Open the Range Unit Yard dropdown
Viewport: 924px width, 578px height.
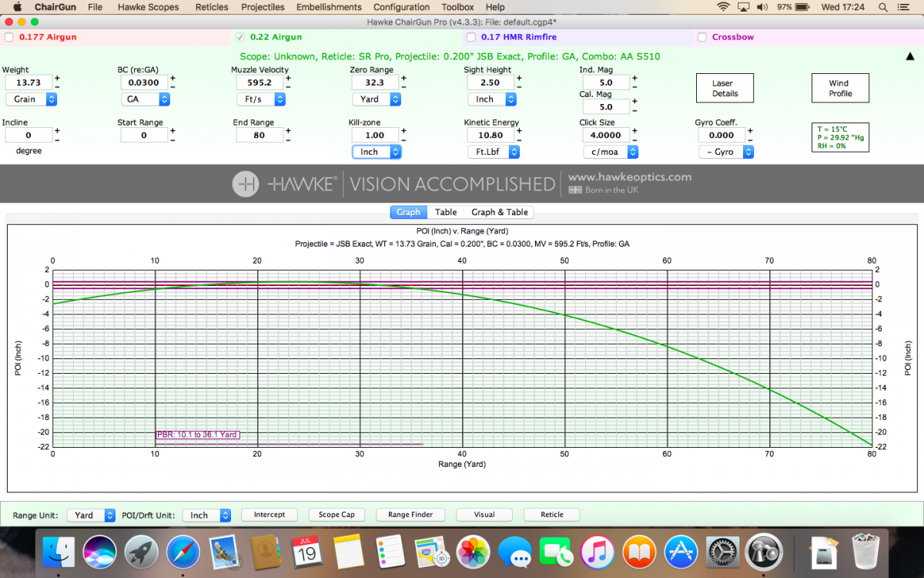(91, 516)
